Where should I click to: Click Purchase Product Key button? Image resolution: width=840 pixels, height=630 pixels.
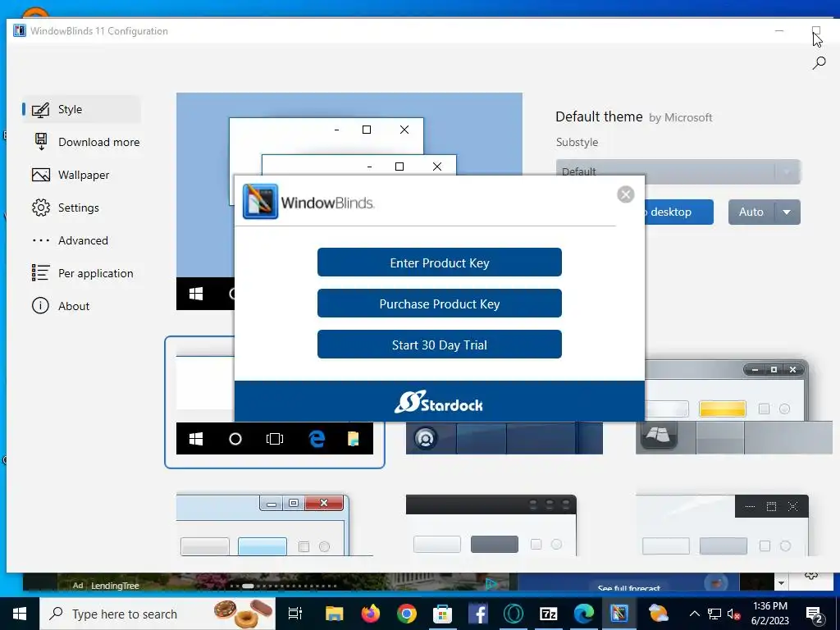440,304
